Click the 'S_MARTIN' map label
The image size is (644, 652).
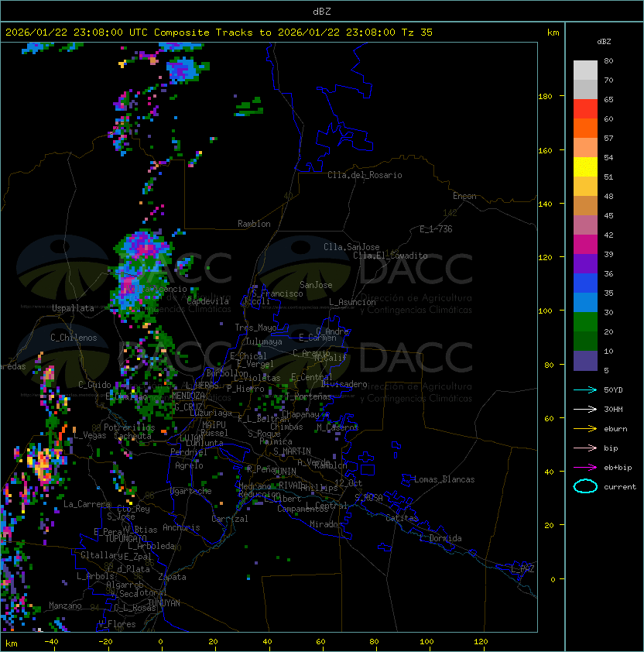coord(292,451)
